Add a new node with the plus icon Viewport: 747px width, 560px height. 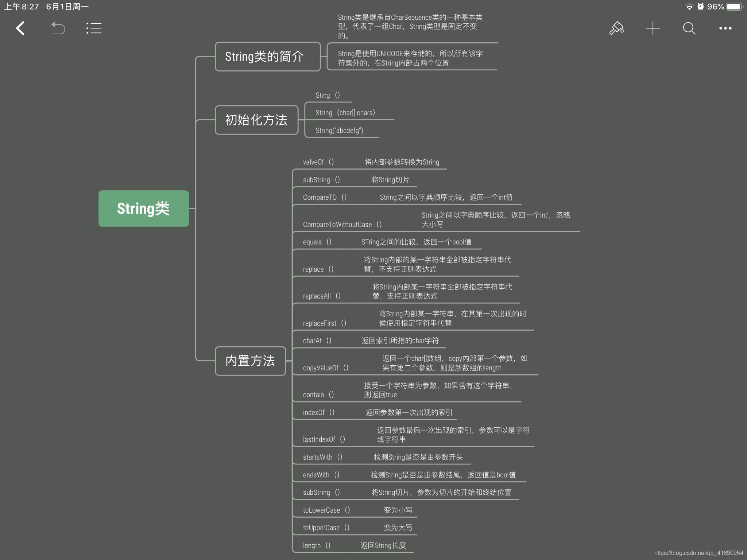tap(653, 28)
